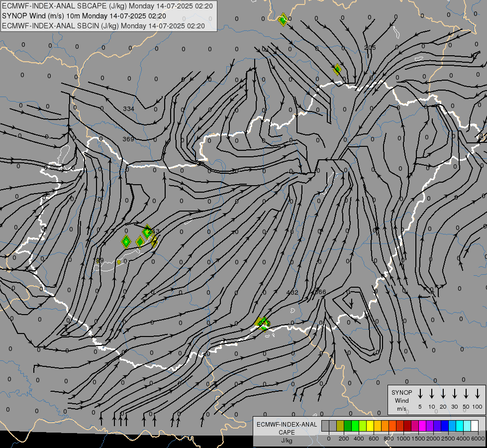Click the olive CAPE legend swatch
487x448 pixels.
click(340, 426)
